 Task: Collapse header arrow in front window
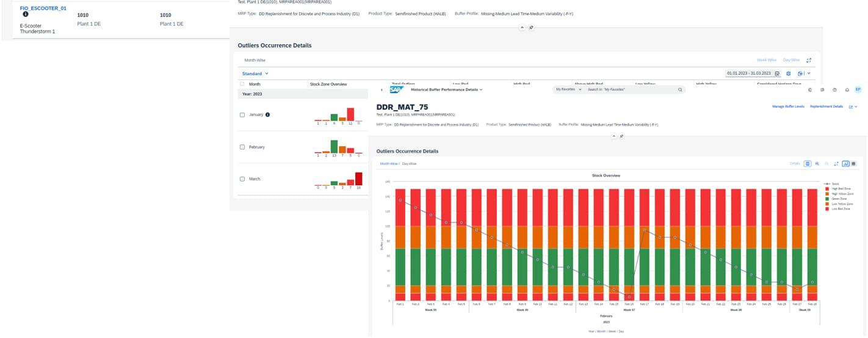(x=614, y=136)
